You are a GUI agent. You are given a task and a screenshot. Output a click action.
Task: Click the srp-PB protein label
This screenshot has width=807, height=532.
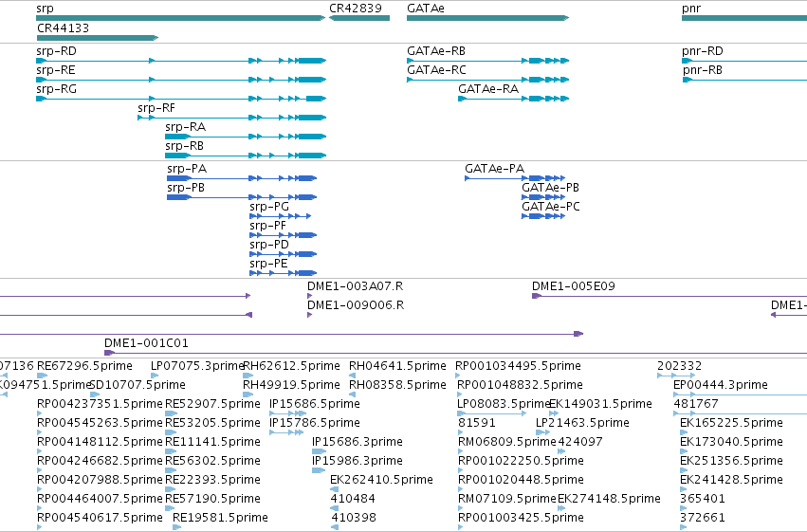(x=186, y=188)
